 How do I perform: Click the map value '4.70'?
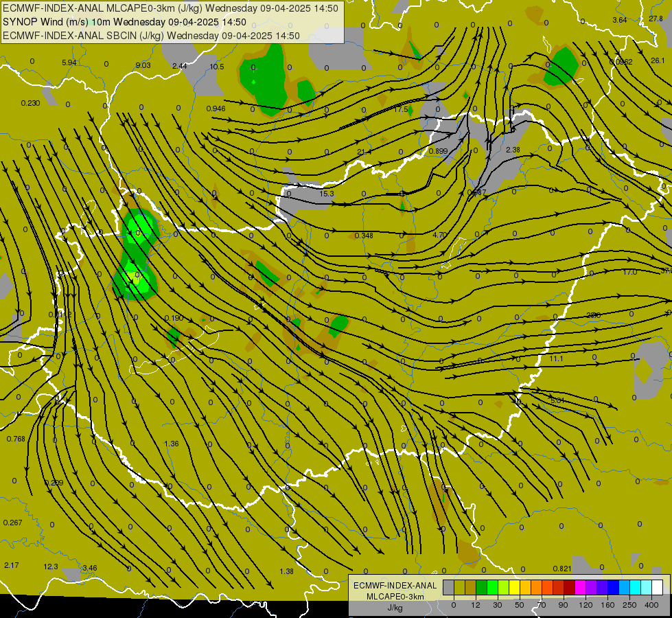pyautogui.click(x=440, y=235)
